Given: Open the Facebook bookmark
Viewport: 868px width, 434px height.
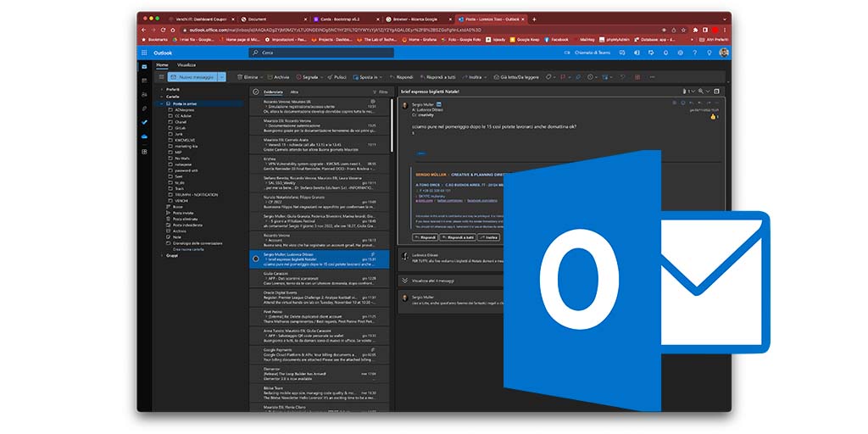Looking at the screenshot, I should click(556, 40).
